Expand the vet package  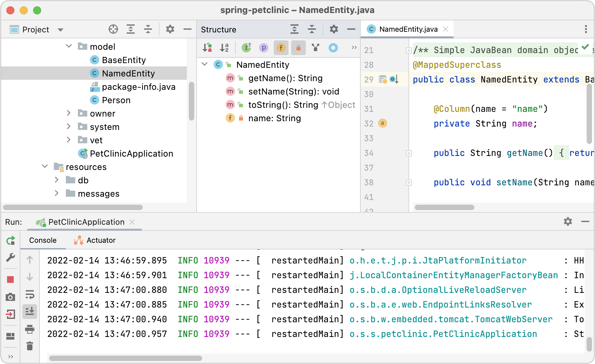[69, 140]
